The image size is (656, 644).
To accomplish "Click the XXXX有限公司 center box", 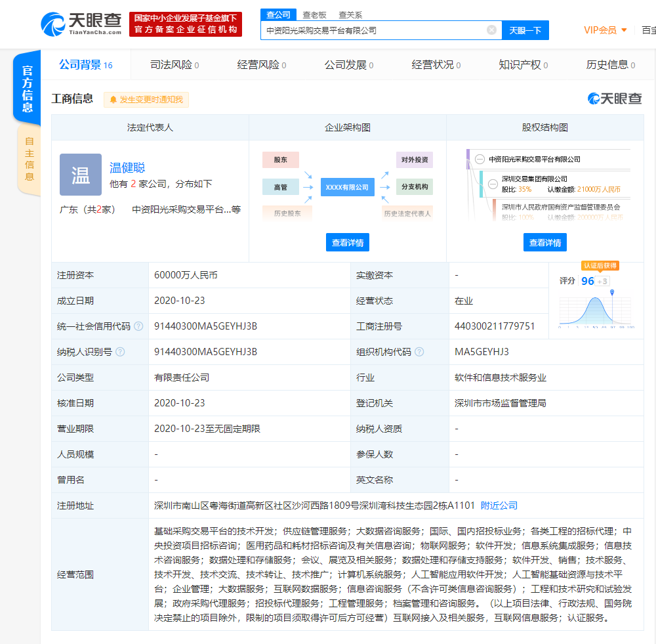I will pos(347,187).
